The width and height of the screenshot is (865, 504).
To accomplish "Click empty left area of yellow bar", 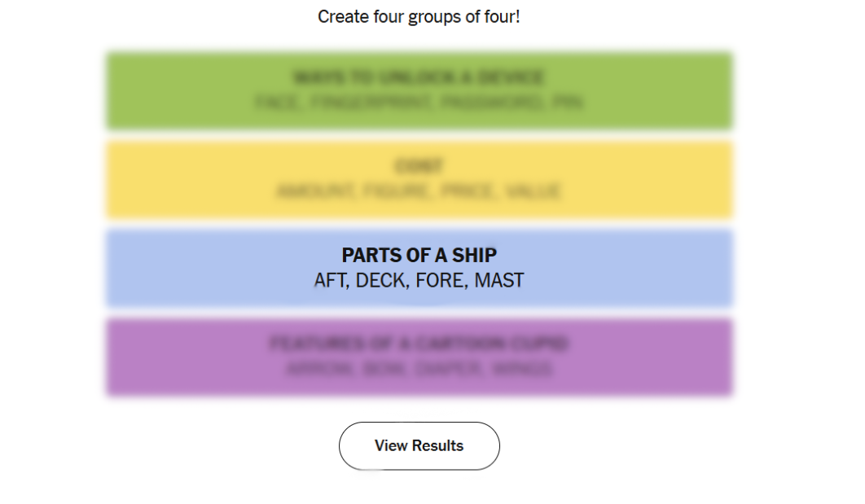I will (171, 179).
